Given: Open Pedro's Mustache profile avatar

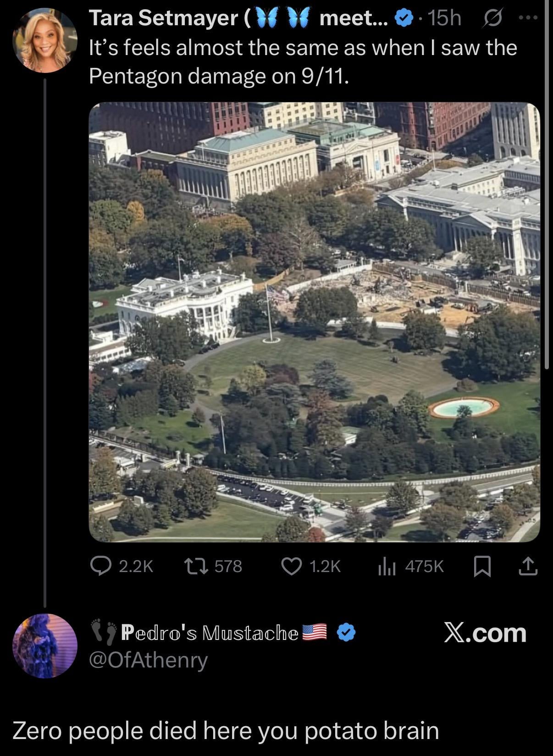Looking at the screenshot, I should [x=45, y=645].
